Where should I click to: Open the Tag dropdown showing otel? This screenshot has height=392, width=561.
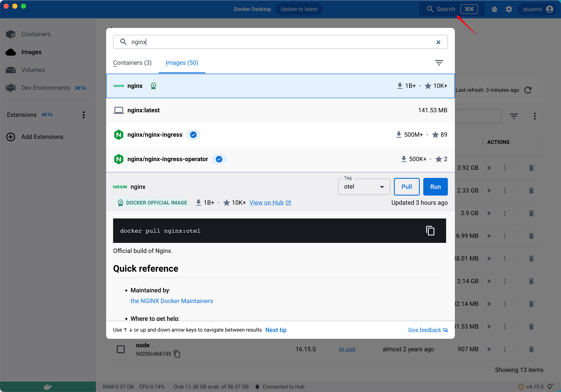(x=364, y=187)
